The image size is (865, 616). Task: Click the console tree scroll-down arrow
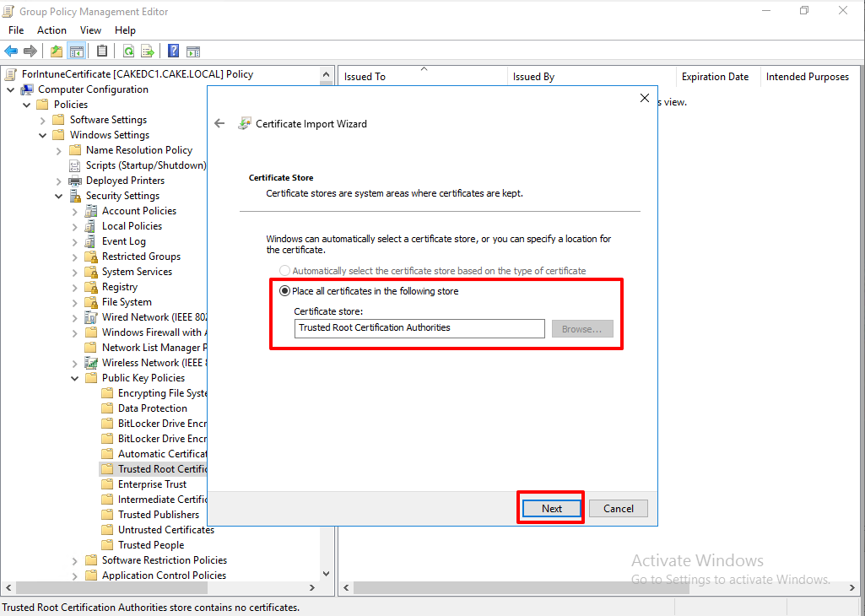[x=326, y=574]
